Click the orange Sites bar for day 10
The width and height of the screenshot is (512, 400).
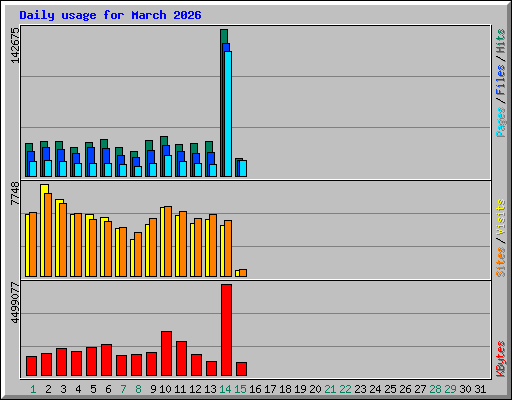point(168,241)
